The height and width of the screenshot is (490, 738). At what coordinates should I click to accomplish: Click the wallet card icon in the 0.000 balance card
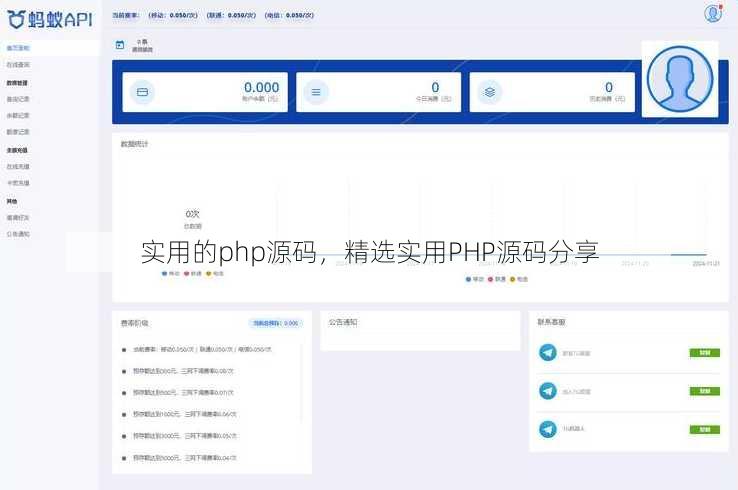[x=142, y=92]
